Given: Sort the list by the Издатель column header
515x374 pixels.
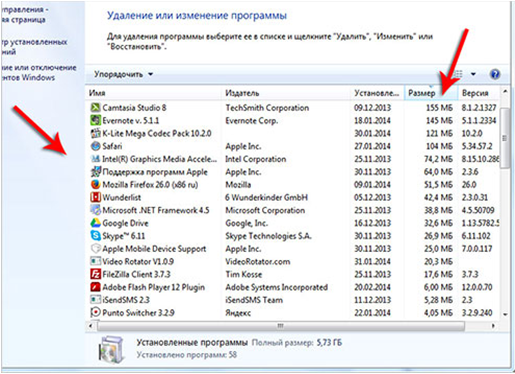Looking at the screenshot, I should (286, 93).
